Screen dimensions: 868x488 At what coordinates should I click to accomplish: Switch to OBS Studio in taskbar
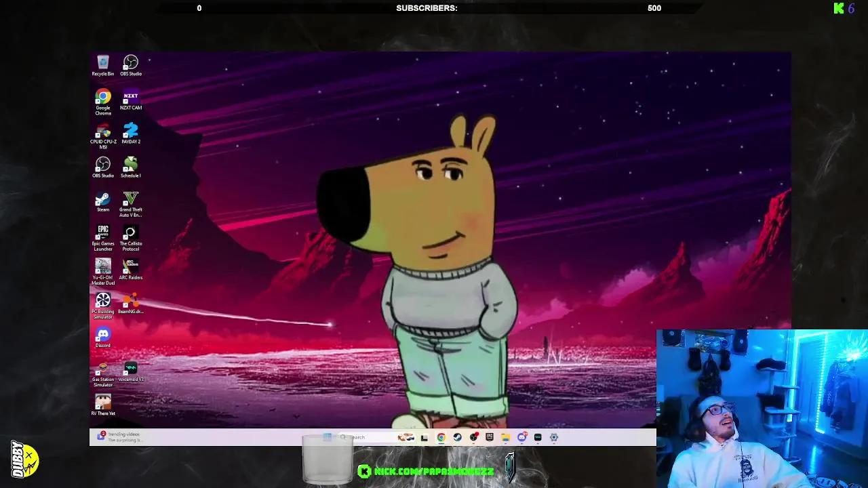[x=473, y=437]
